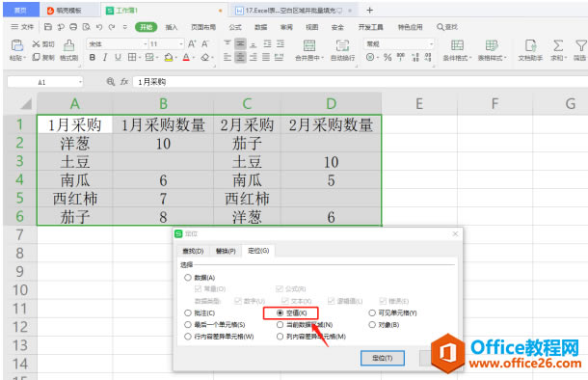Select 当前数据区域(N) radio option
This screenshot has height=380, width=588.
pos(281,324)
